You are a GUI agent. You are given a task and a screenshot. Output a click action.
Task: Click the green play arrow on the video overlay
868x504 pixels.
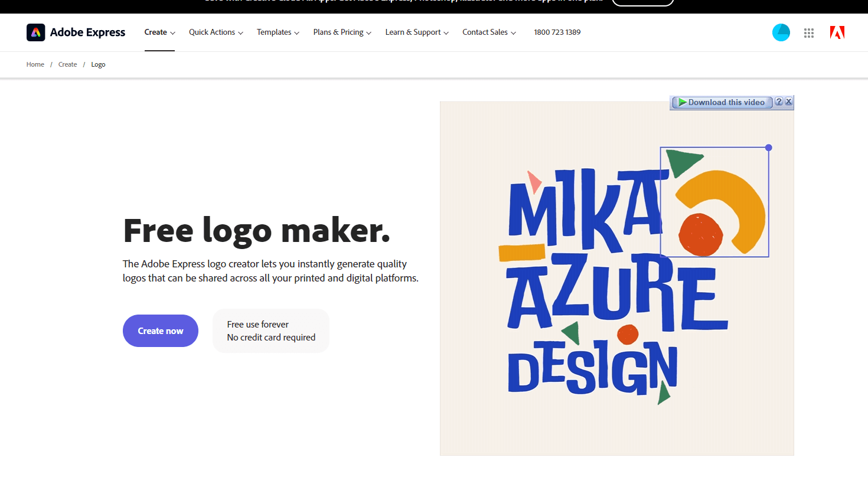click(683, 102)
